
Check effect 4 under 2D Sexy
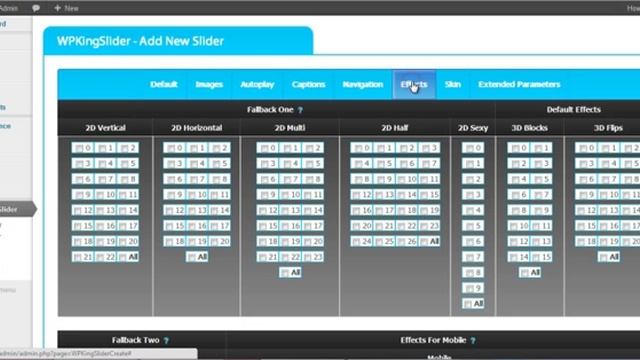[x=470, y=211]
